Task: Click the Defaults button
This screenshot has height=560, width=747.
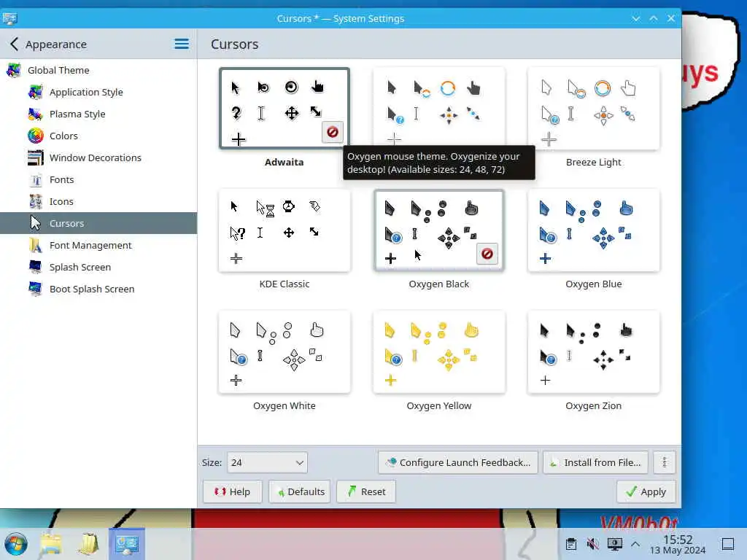Action: pyautogui.click(x=300, y=491)
